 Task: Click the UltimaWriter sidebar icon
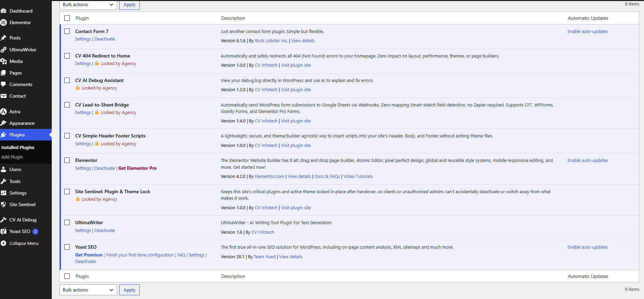pyautogui.click(x=4, y=50)
